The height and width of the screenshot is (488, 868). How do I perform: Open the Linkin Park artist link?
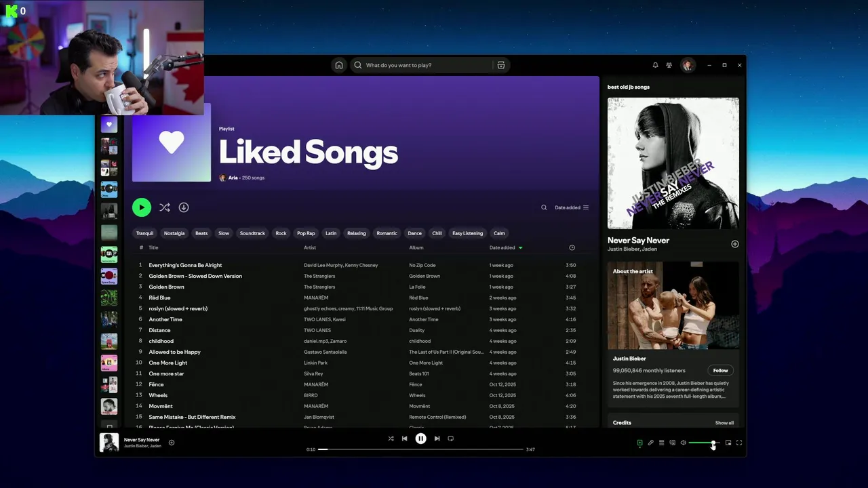pyautogui.click(x=316, y=363)
